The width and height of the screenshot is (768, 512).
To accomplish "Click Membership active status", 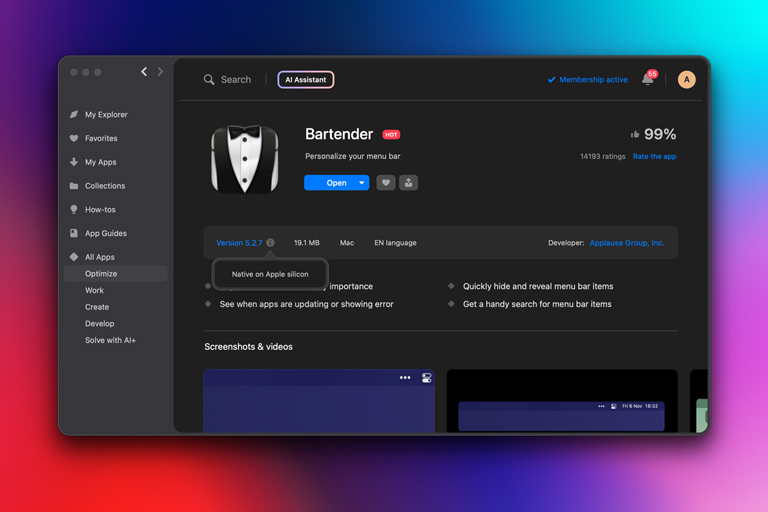I will (587, 79).
